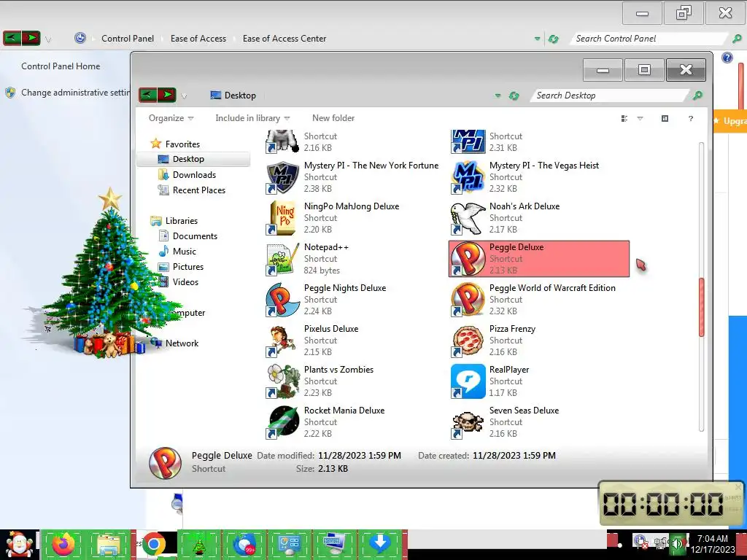Click the search magnifier in the Desktop window

click(697, 96)
